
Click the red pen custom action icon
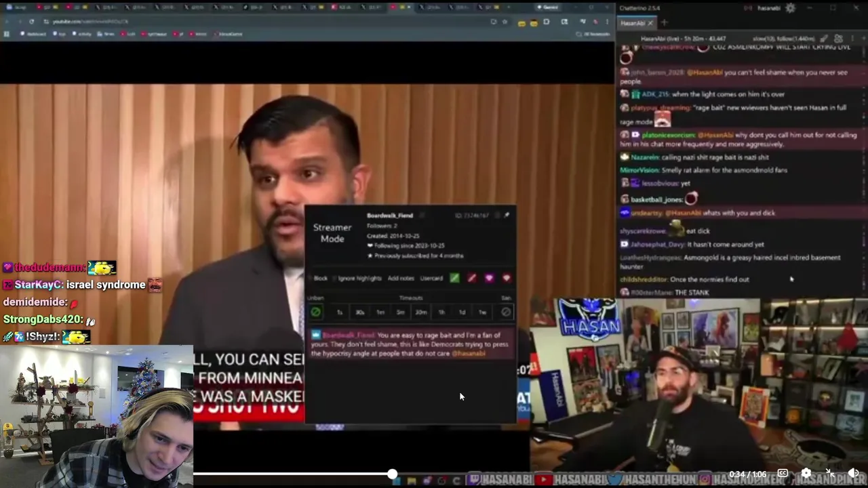[471, 278]
